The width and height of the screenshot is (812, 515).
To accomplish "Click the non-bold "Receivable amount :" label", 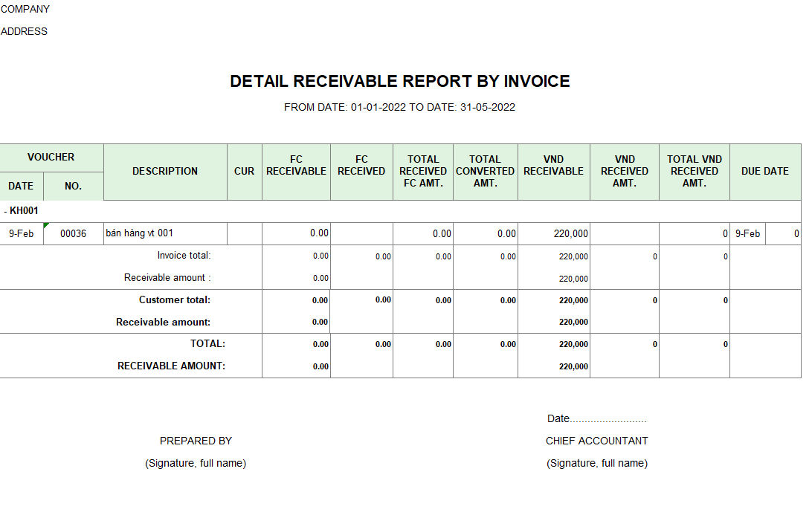I will click(167, 278).
